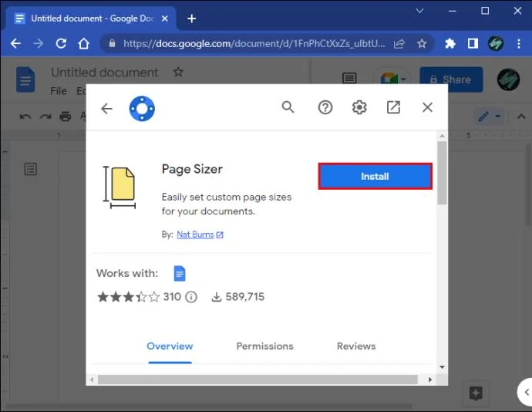Click browser back arrow
Viewport: 532px width, 412px height.
coord(15,43)
